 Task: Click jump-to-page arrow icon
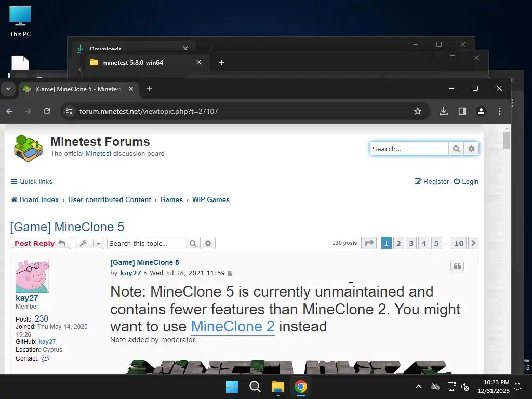click(369, 243)
